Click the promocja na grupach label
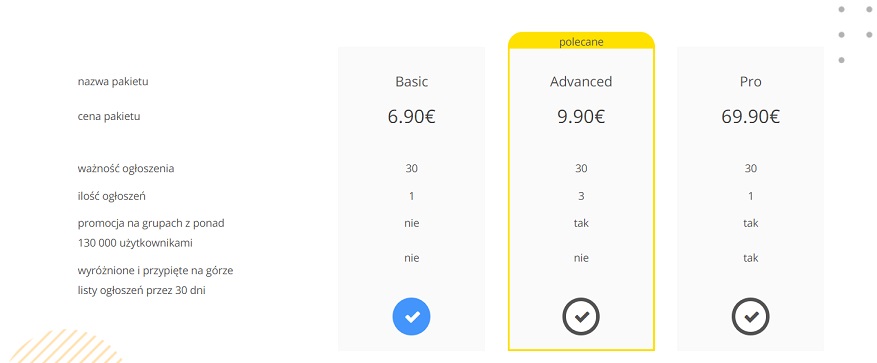Screen dimensions: 877x363 coord(151,233)
